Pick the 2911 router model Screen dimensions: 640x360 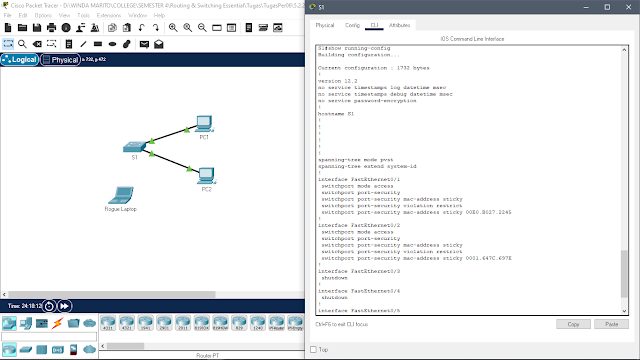pos(183,323)
